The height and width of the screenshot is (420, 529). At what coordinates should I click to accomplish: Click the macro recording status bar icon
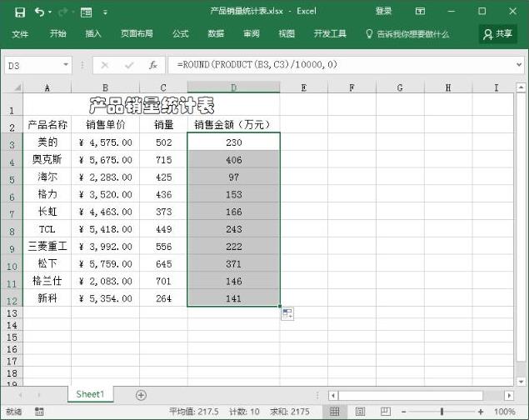(39, 411)
